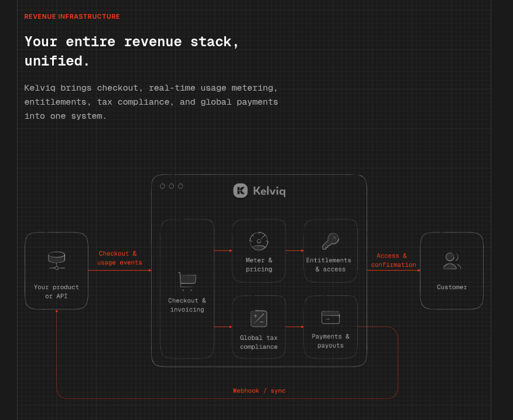This screenshot has height=420, width=513.
Task: Select the Checkout & usage events label
Action: click(119, 258)
